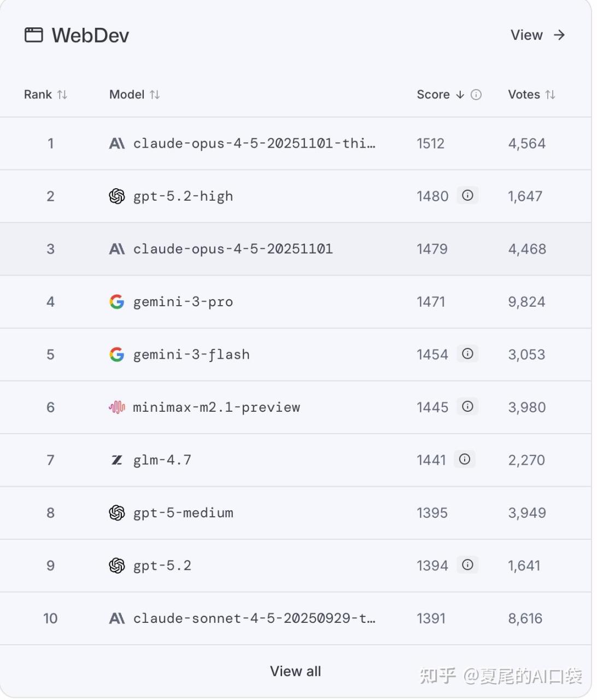597x700 pixels.
Task: Toggle sorting by Votes column
Action: pos(551,95)
